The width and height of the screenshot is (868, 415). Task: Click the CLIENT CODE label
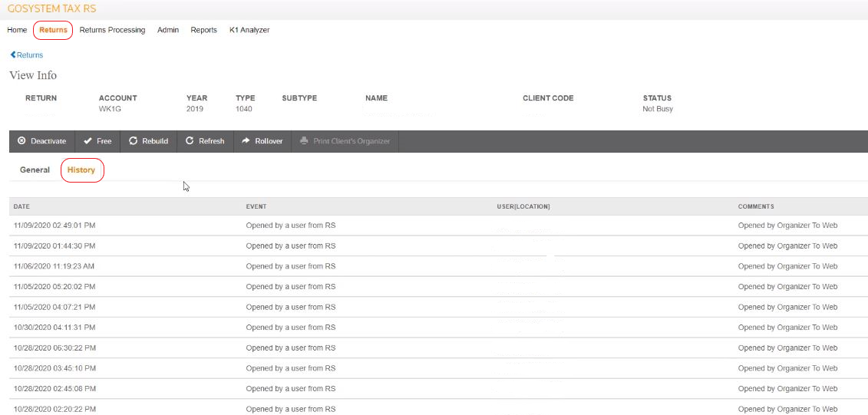click(x=548, y=98)
